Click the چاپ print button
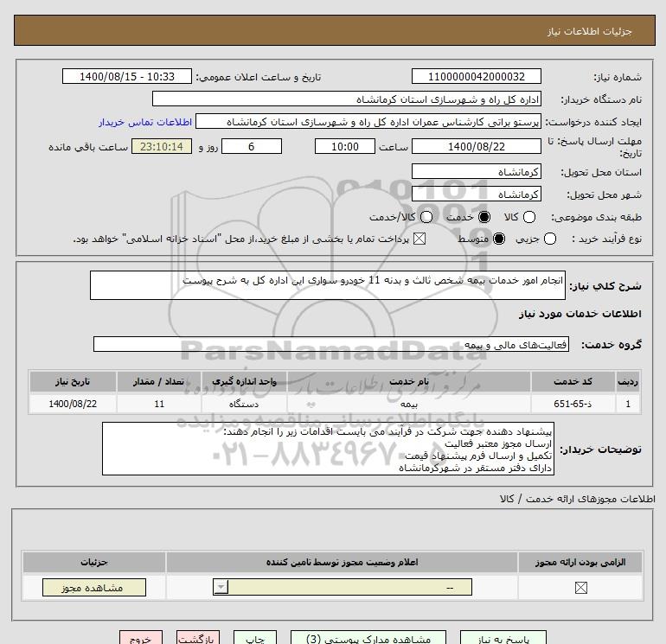 [x=255, y=638]
